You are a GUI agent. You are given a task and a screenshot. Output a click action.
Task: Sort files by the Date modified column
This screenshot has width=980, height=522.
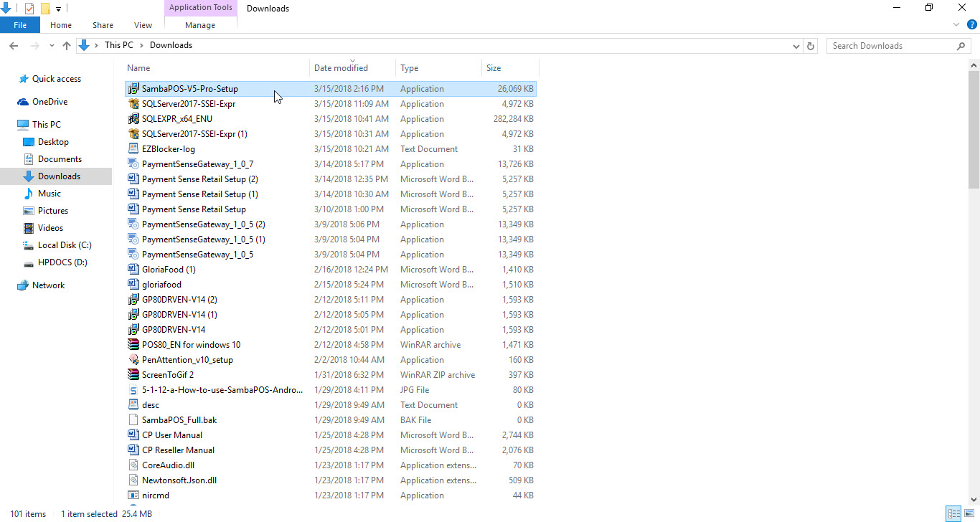[x=341, y=68]
